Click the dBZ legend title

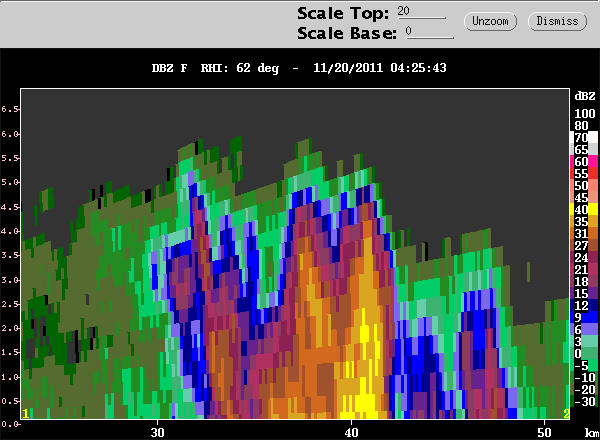[585, 96]
